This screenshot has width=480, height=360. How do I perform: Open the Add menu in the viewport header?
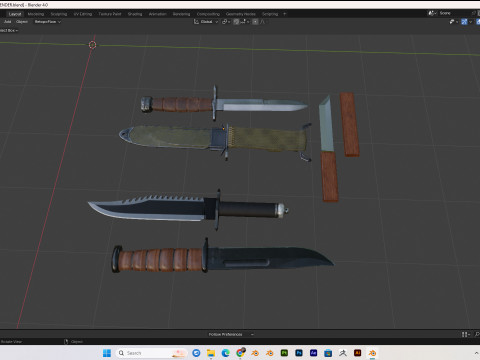point(7,22)
